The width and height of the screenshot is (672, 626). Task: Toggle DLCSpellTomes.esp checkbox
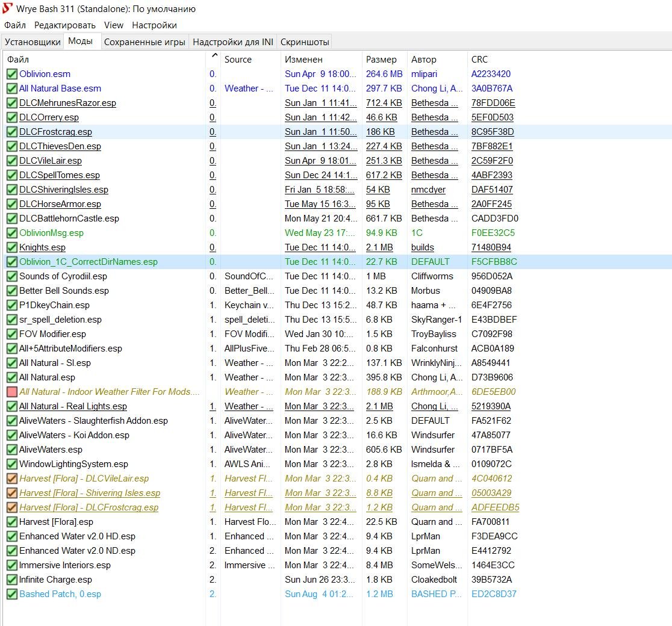12,175
